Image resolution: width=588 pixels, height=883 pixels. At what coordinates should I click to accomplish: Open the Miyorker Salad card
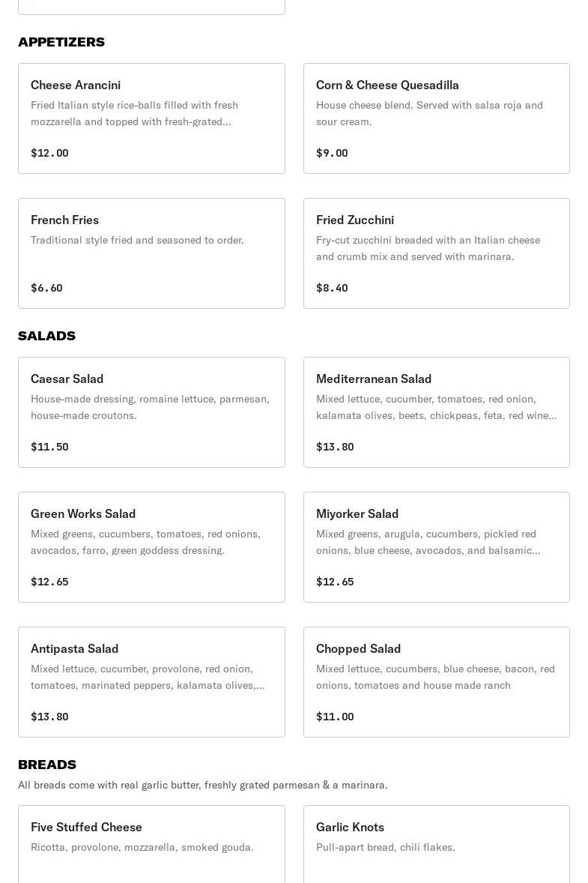click(x=357, y=514)
